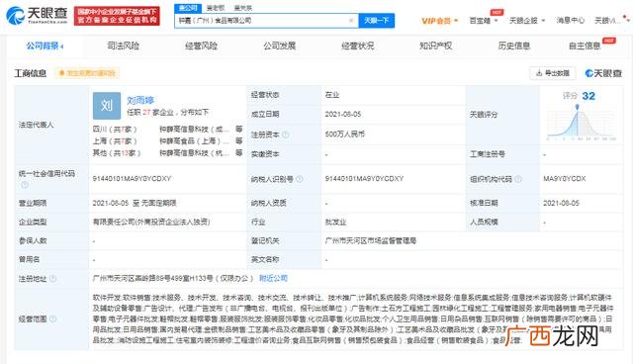Click the score number 32
Viewport: 633px width, 364px height.
(588, 96)
